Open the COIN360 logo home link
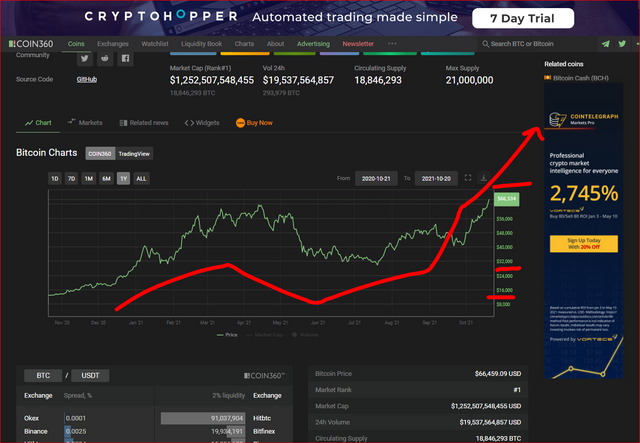Viewport: 640px width, 443px height. [31, 44]
